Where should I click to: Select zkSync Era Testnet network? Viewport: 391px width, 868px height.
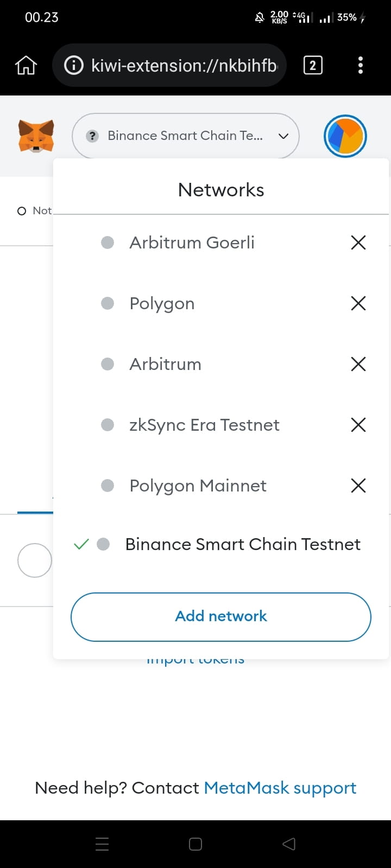[204, 425]
